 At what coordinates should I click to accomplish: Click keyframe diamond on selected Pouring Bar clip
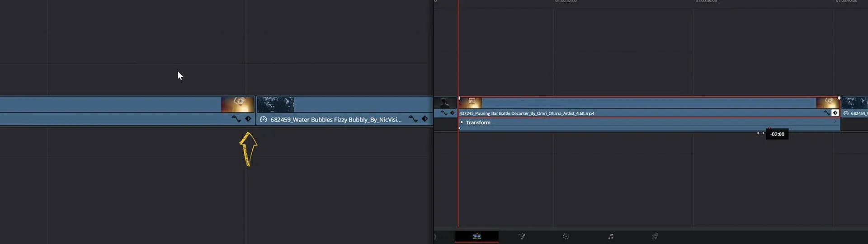point(835,113)
